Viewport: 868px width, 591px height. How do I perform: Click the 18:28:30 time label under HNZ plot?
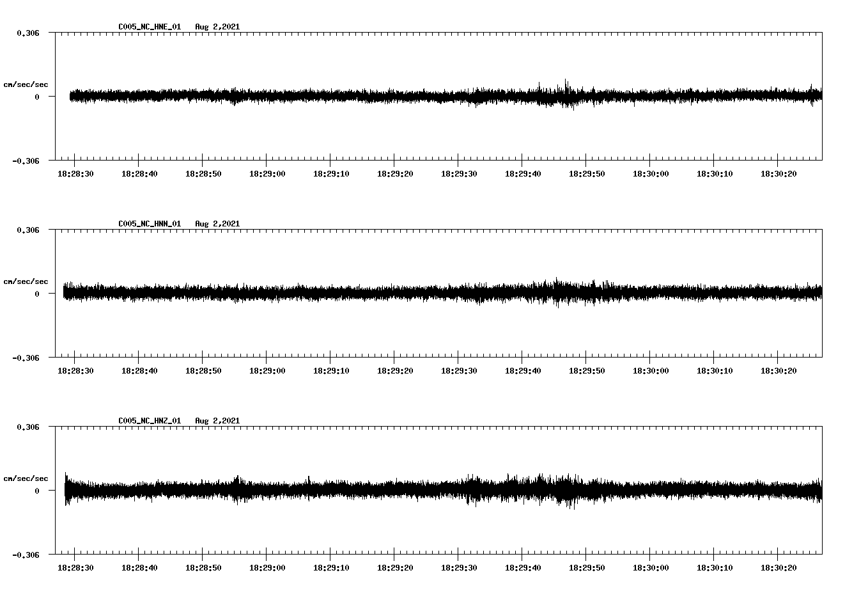(75, 567)
